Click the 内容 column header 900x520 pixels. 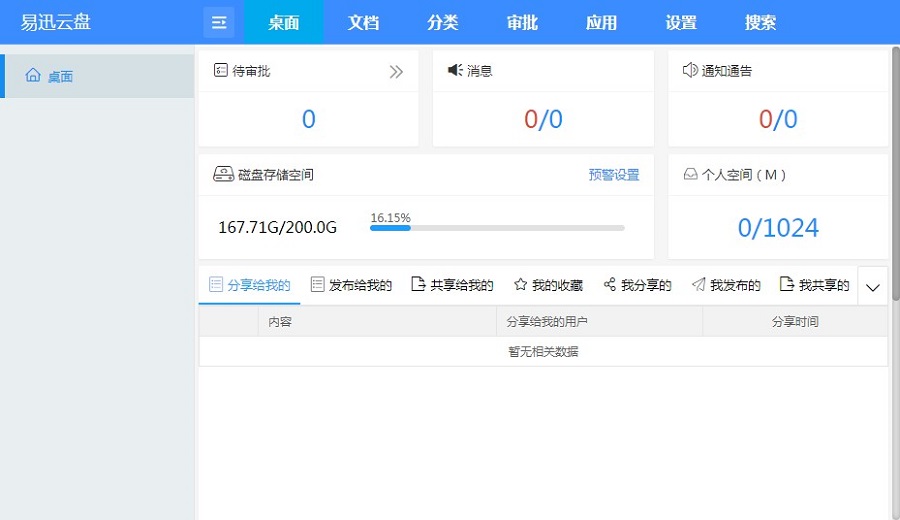click(280, 321)
